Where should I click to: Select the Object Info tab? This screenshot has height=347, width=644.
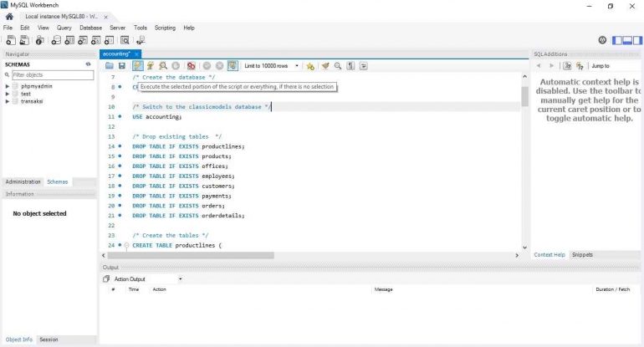tap(19, 339)
